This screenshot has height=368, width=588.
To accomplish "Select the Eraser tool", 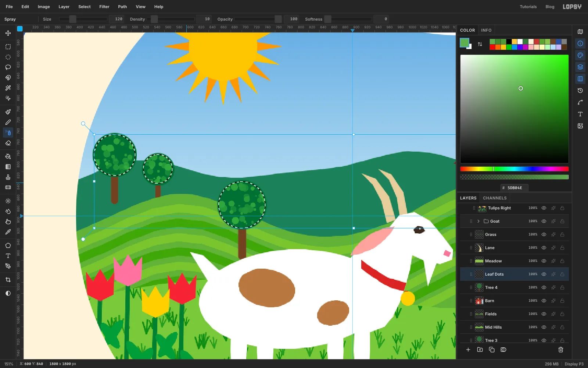I will click(8, 143).
